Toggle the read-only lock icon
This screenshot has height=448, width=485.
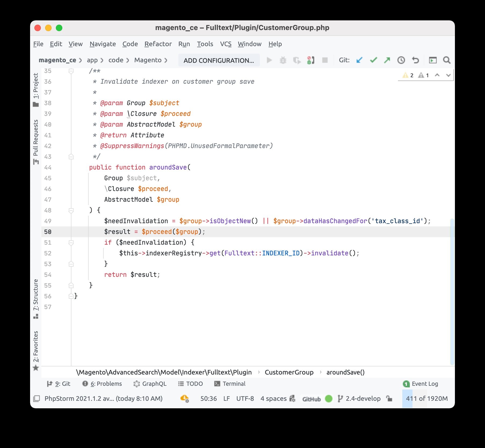tap(389, 399)
